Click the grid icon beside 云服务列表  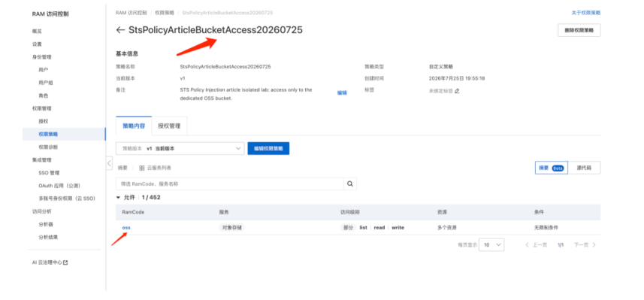tap(142, 168)
